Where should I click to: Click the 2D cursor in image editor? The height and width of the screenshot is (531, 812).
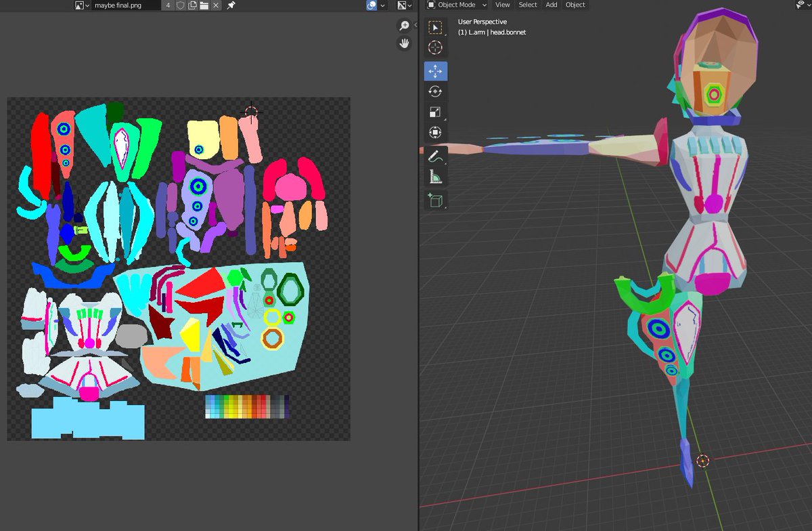tap(251, 112)
